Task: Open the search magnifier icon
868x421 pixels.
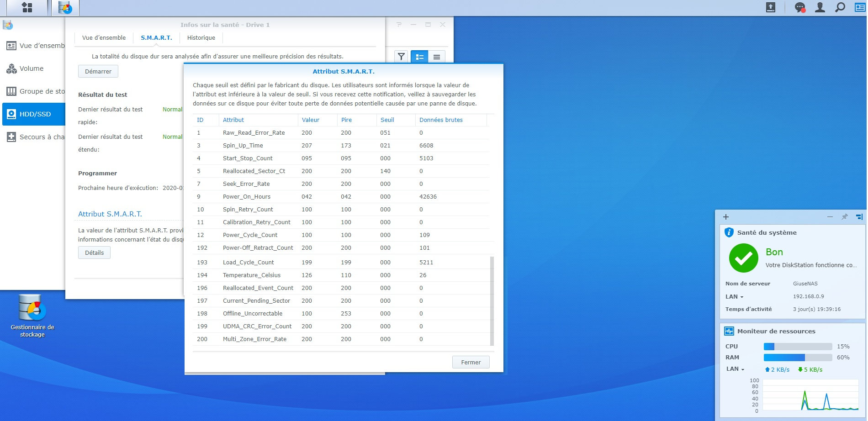Action: 840,7
